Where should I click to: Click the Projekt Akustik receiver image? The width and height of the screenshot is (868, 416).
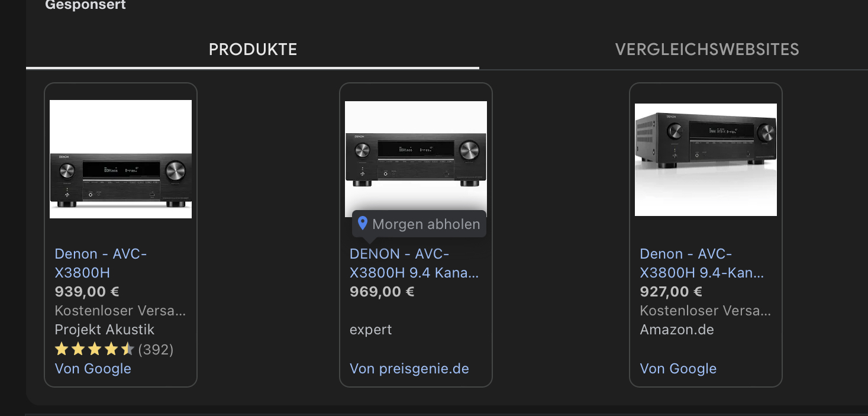[x=121, y=159]
